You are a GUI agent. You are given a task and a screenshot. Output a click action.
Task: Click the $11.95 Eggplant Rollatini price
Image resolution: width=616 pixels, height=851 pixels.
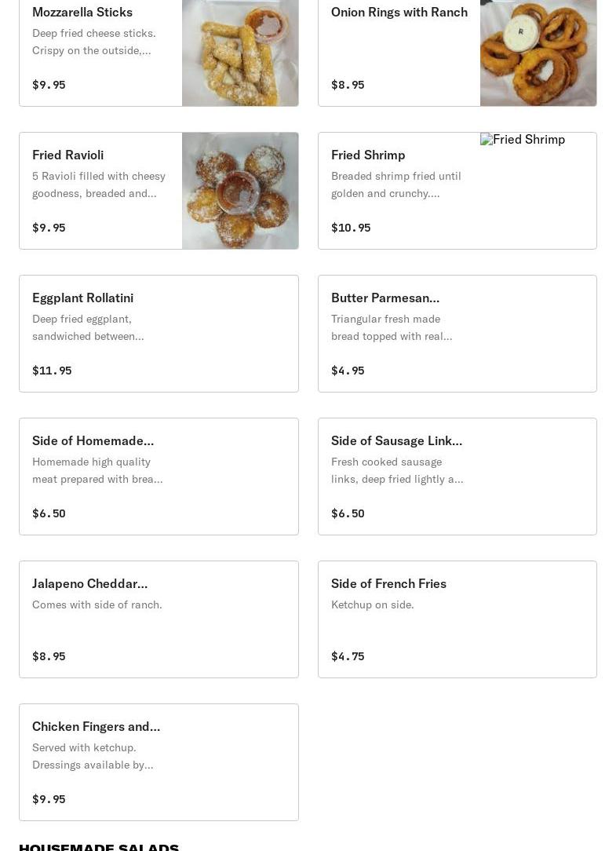click(52, 371)
